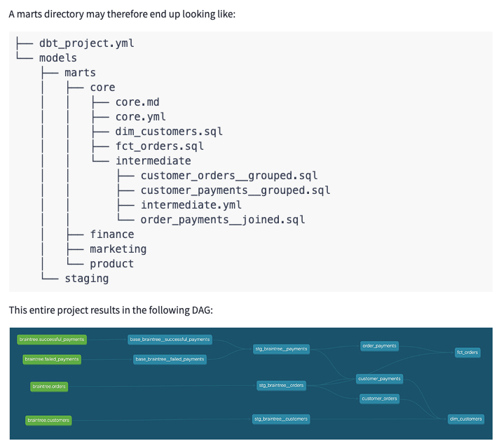Select the braintree.customers source node
This screenshot has width=501, height=448.
[48, 420]
